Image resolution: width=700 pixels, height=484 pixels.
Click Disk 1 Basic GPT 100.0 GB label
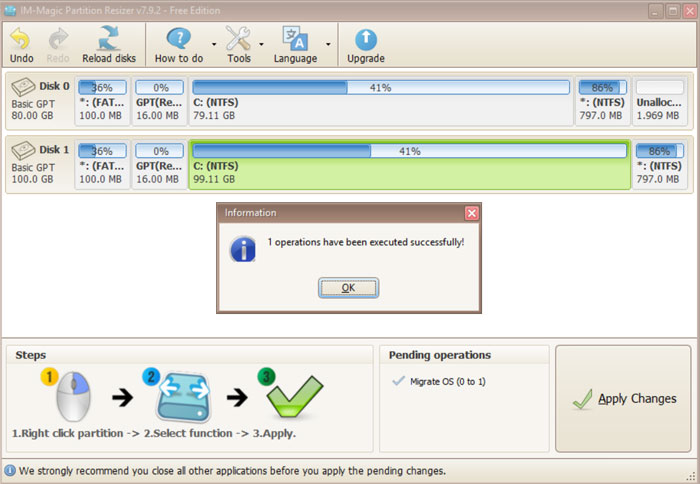(33, 173)
